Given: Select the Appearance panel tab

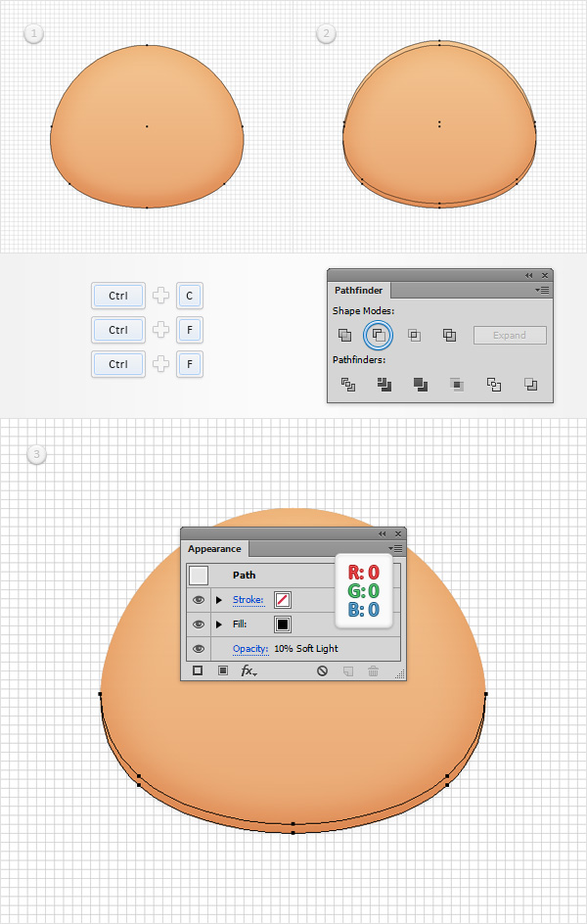Looking at the screenshot, I should tap(214, 548).
